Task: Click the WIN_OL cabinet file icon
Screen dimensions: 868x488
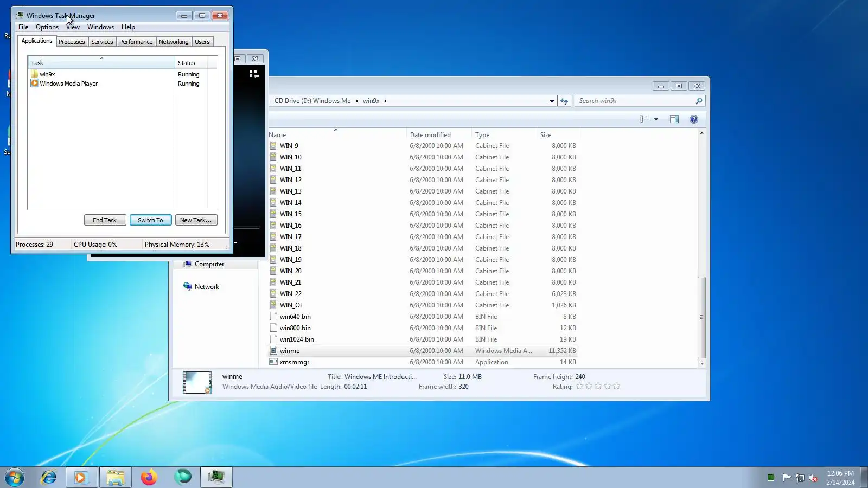Action: point(273,305)
